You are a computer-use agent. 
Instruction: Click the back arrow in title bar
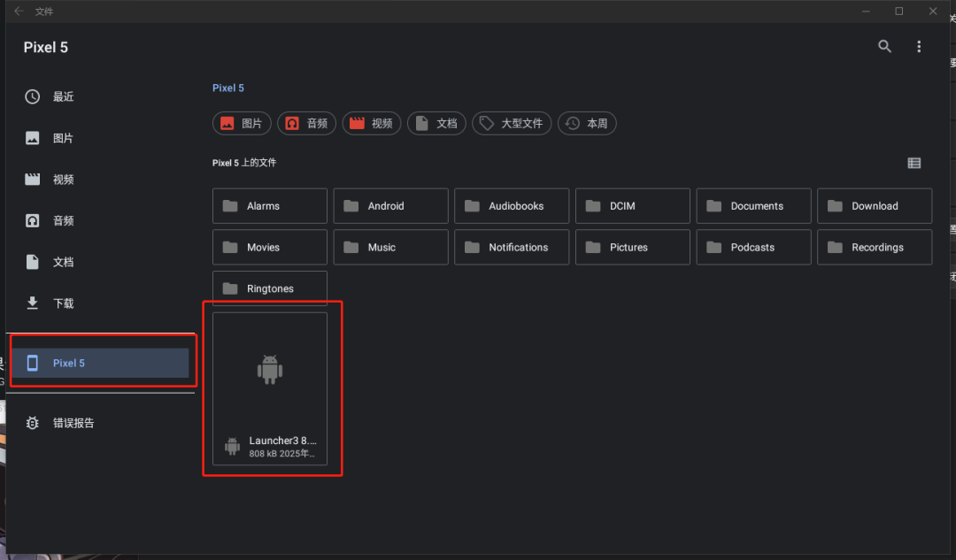19,12
